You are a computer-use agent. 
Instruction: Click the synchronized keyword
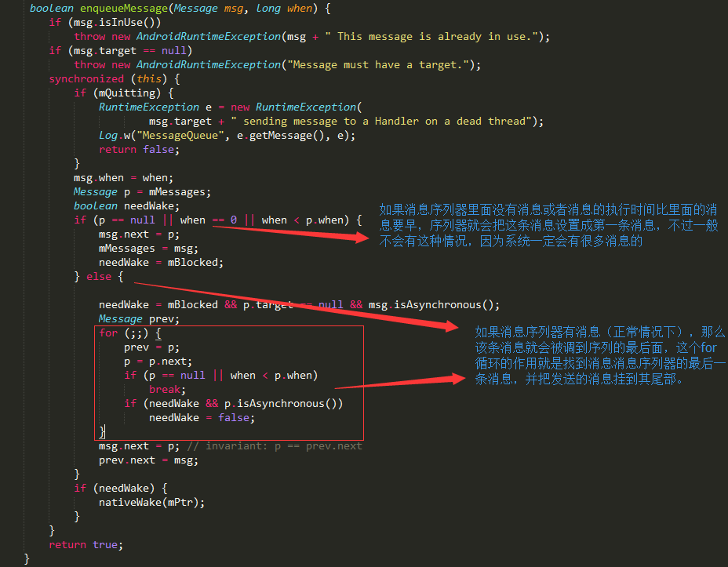coord(86,79)
